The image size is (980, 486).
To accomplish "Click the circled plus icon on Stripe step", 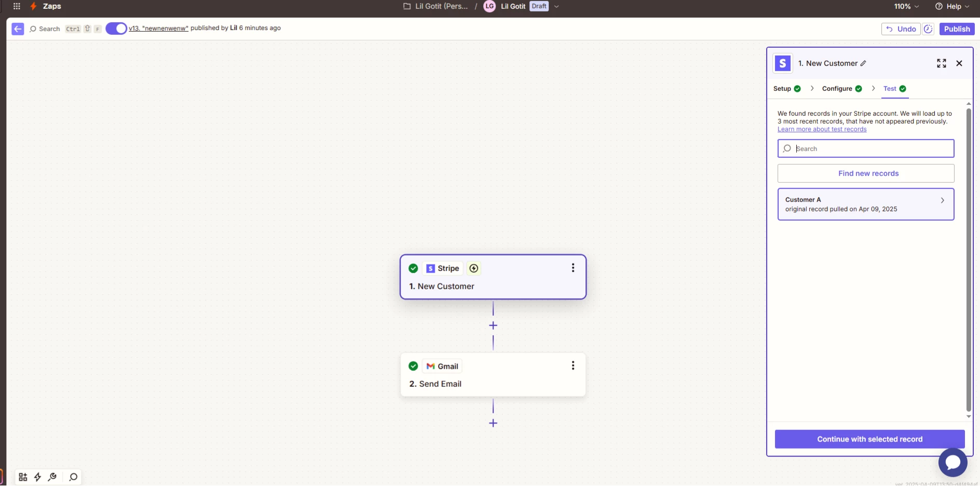I will tap(473, 268).
